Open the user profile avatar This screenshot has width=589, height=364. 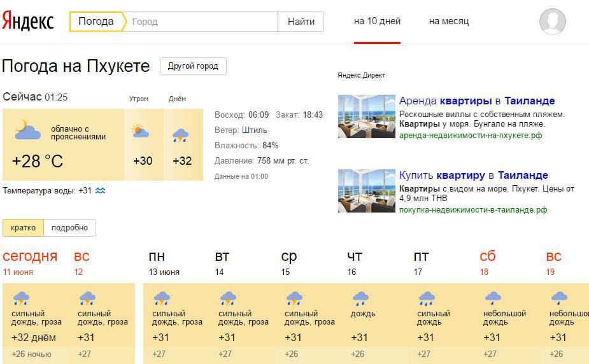coord(552,22)
